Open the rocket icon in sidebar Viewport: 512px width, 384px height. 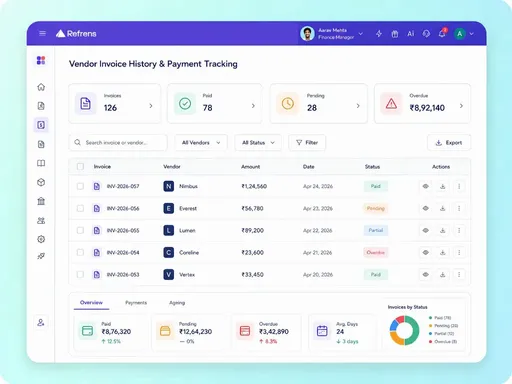click(41, 256)
